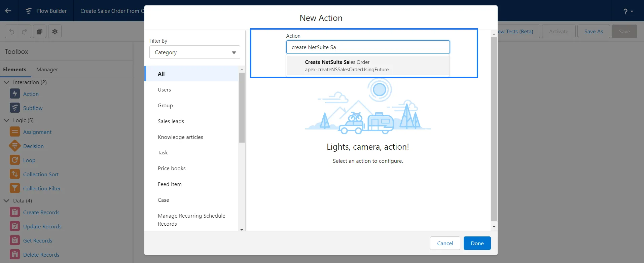Click the undo toolbar icon
Image resolution: width=644 pixels, height=263 pixels.
[11, 31]
